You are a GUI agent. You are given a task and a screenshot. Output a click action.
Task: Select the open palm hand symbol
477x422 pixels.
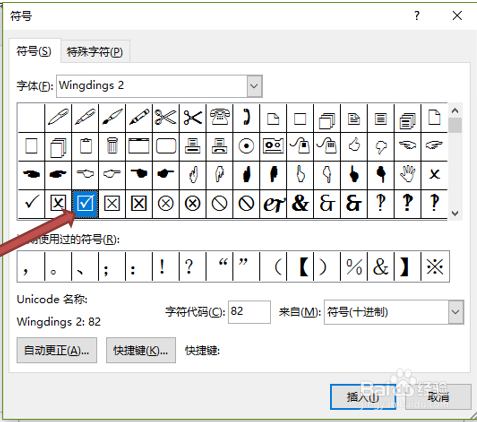click(x=408, y=175)
